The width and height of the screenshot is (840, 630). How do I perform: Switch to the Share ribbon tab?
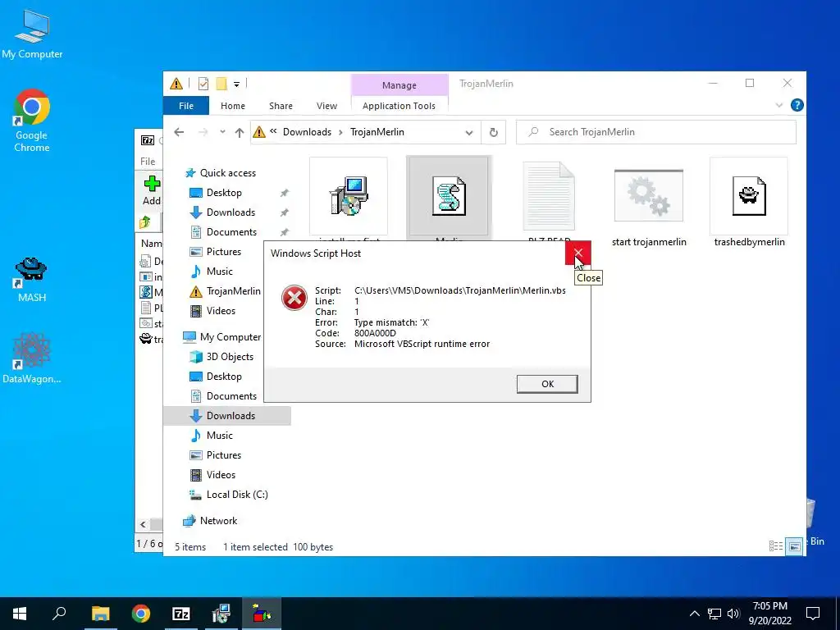coord(281,106)
